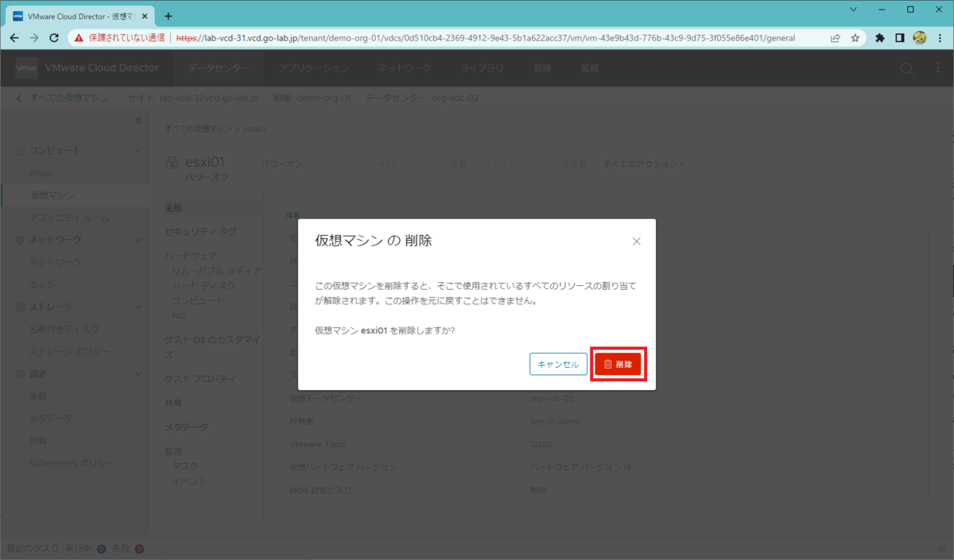This screenshot has height=560, width=954.
Task: Select アフィニティ ルール in sidebar
Action: coord(69,217)
